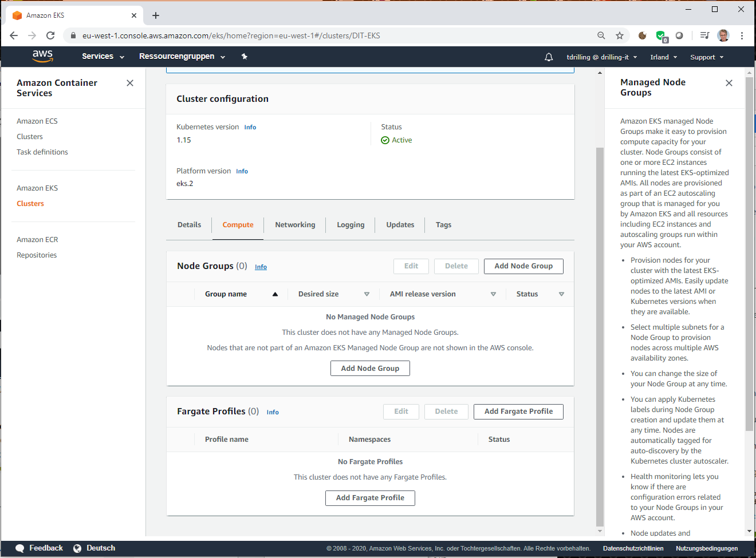
Task: Click the browser address bar URL
Action: (x=231, y=35)
